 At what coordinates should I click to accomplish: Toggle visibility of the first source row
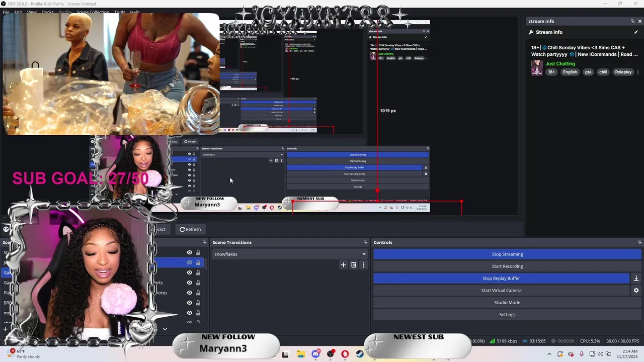click(189, 253)
